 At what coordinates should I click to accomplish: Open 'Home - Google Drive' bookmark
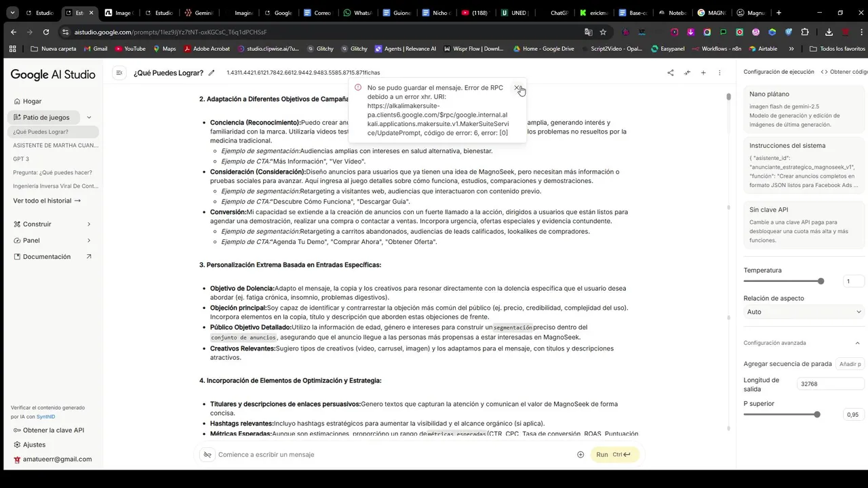click(x=544, y=49)
